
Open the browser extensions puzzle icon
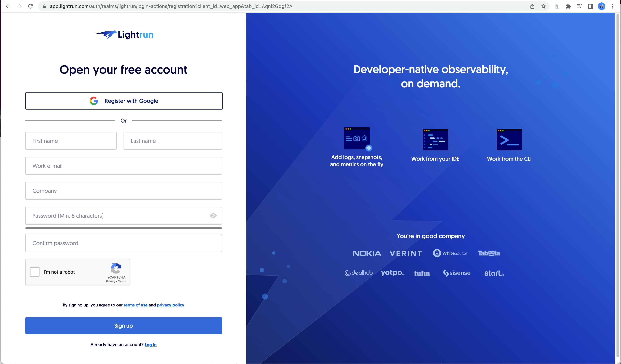pos(568,6)
